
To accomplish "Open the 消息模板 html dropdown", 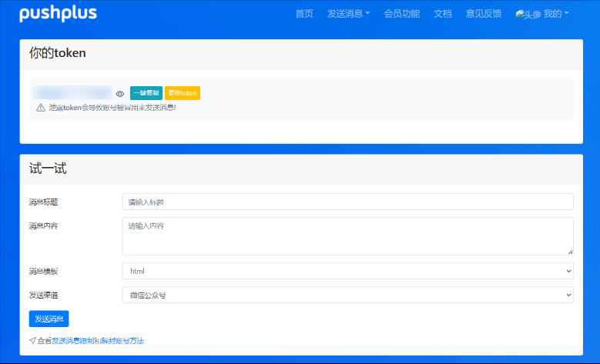I will tap(347, 271).
